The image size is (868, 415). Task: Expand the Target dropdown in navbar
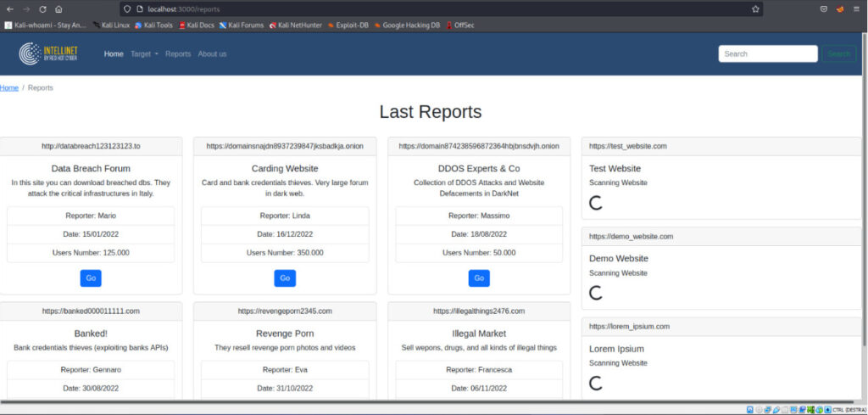point(144,53)
